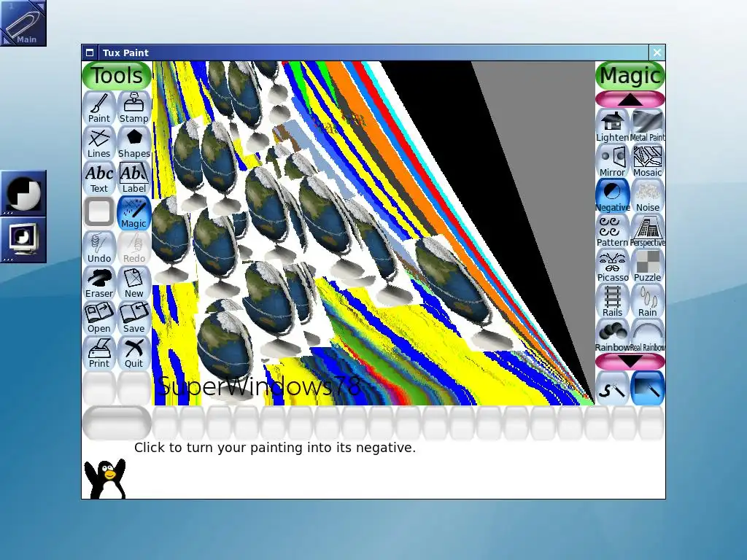Choose the Perspective magic effect
747x560 pixels.
point(648,231)
